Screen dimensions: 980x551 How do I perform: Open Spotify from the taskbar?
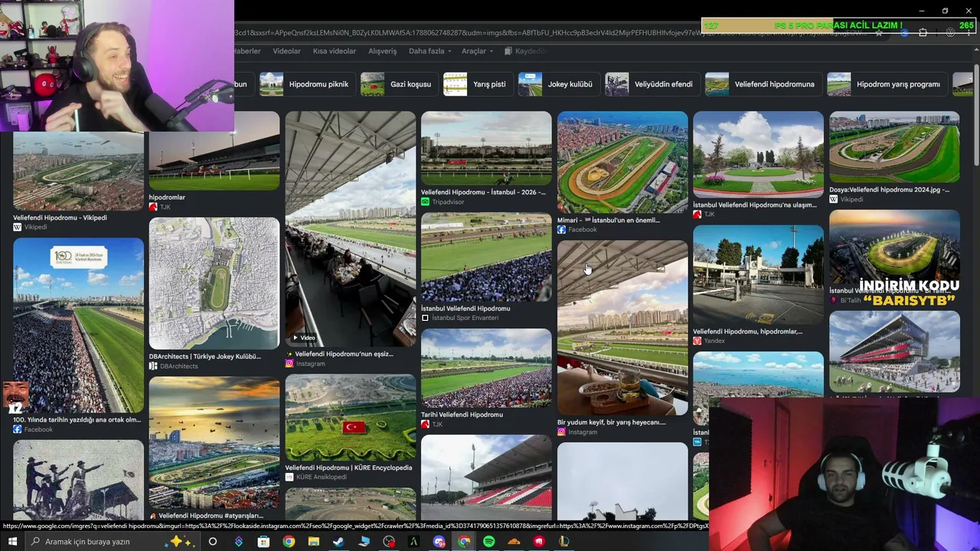point(489,542)
